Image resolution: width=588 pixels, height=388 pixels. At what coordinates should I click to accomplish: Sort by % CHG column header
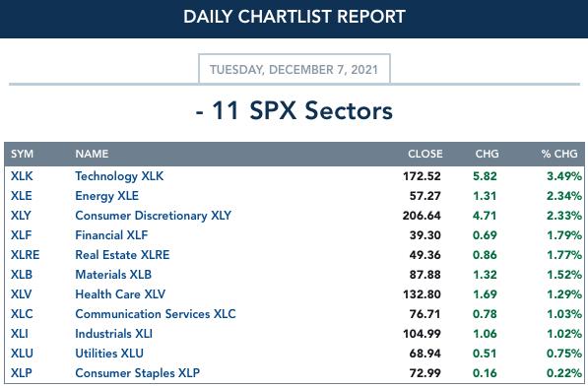pyautogui.click(x=559, y=154)
